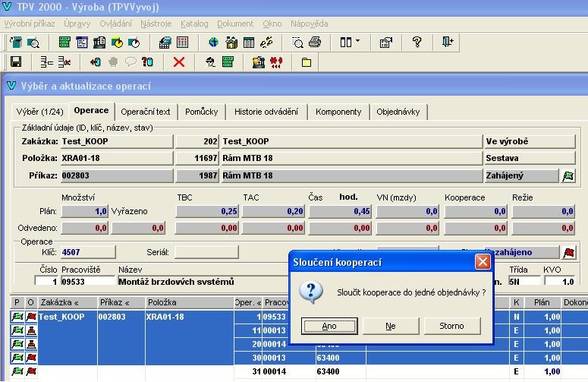
Task: Switch to the Pomůcky tab
Action: [x=201, y=112]
